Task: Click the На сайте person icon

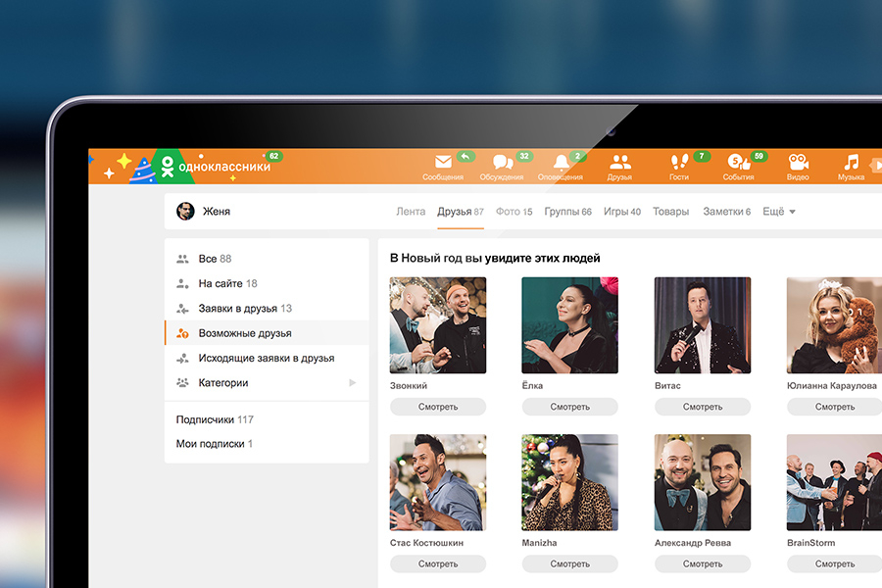Action: tap(182, 283)
